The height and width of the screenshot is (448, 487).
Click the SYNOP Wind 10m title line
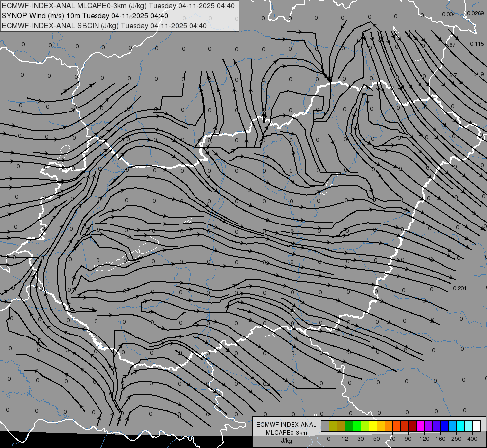(85, 16)
